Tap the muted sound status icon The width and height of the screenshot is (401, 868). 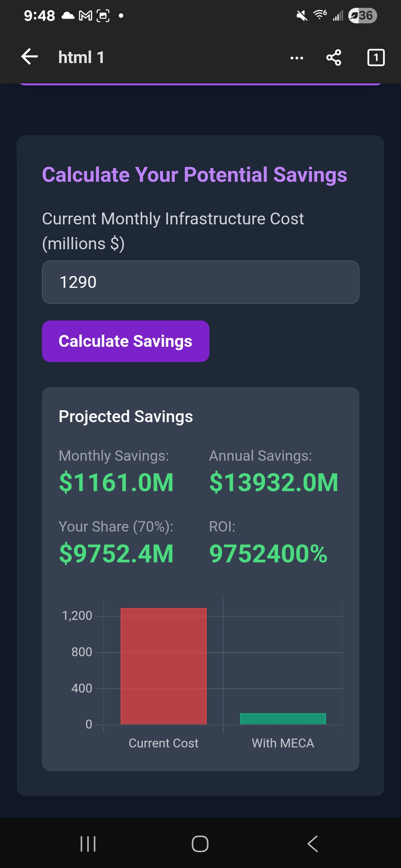302,16
